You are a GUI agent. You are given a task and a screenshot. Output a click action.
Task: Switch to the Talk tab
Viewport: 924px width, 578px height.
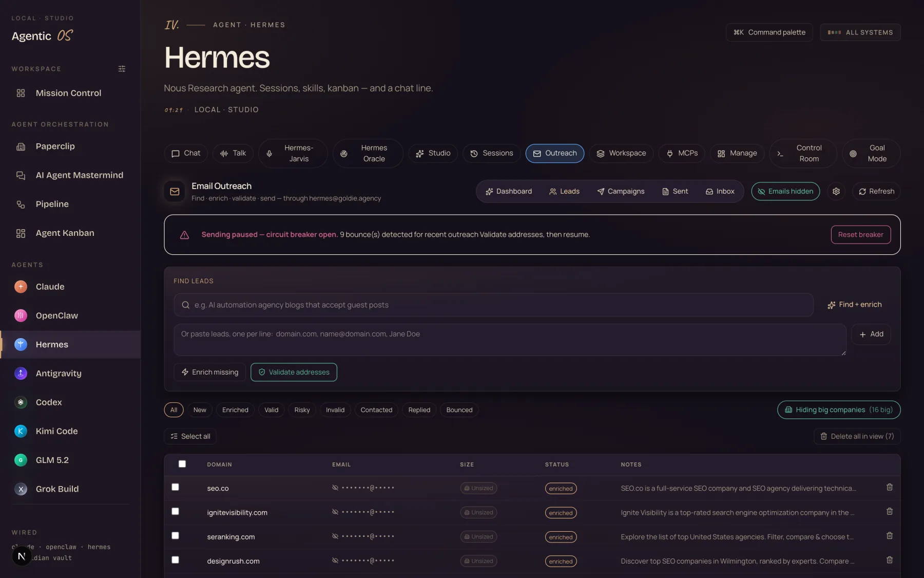click(233, 153)
